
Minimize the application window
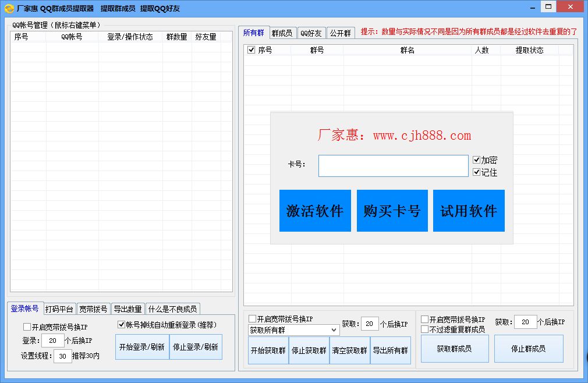click(x=533, y=8)
